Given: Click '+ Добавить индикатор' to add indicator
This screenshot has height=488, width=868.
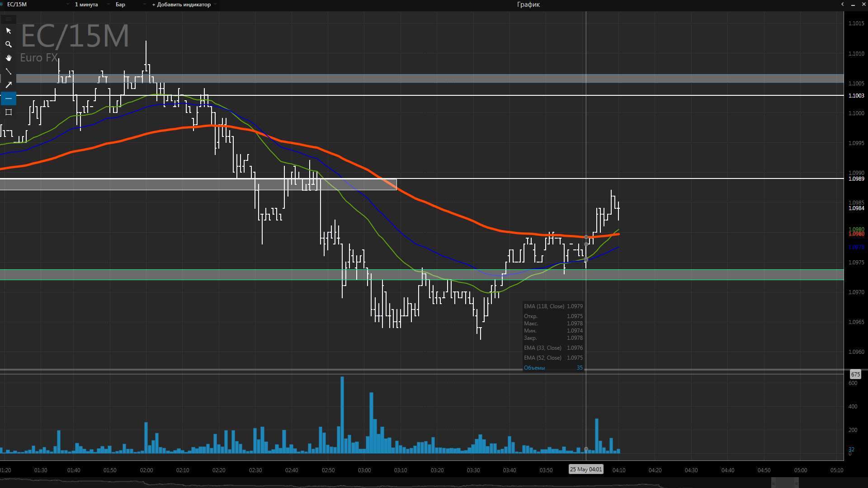Looking at the screenshot, I should 181,5.
